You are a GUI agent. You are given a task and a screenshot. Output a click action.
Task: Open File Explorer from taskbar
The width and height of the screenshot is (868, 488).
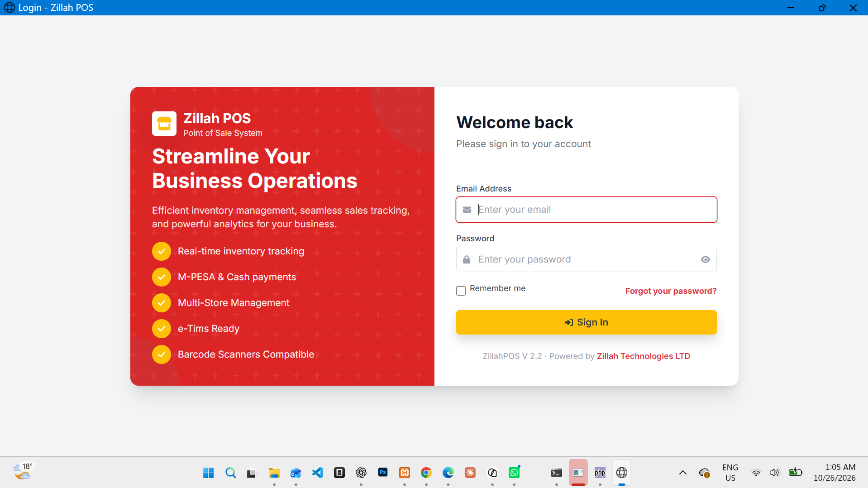274,473
